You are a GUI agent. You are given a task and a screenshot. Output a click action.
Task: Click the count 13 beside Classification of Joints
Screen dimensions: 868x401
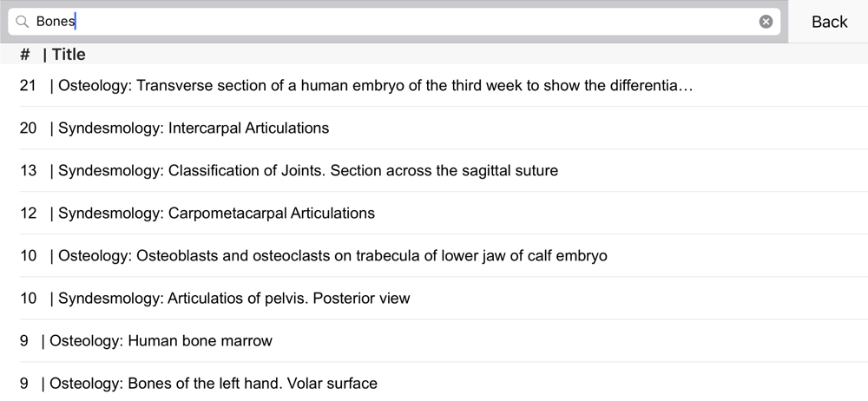pos(28,171)
